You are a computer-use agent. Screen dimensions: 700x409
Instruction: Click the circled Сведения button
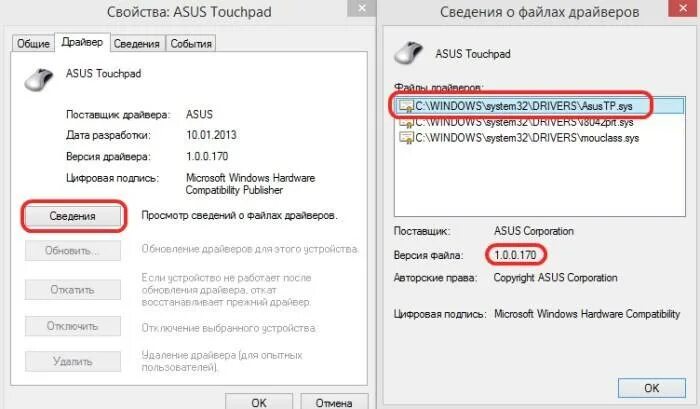click(x=73, y=216)
